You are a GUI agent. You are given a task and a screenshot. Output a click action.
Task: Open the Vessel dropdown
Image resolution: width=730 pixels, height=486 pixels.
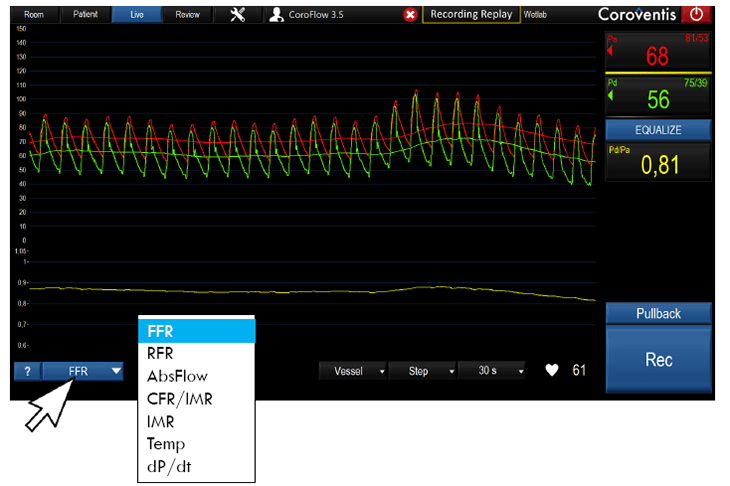tap(352, 371)
